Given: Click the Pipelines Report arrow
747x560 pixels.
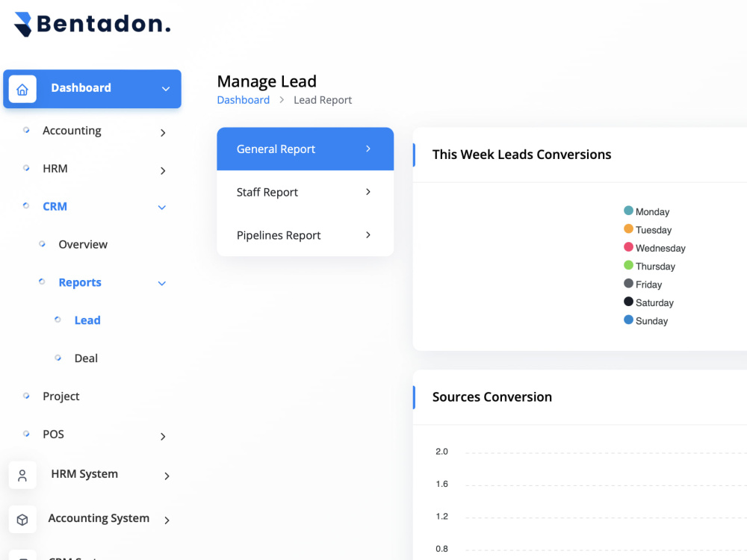Looking at the screenshot, I should (x=368, y=234).
